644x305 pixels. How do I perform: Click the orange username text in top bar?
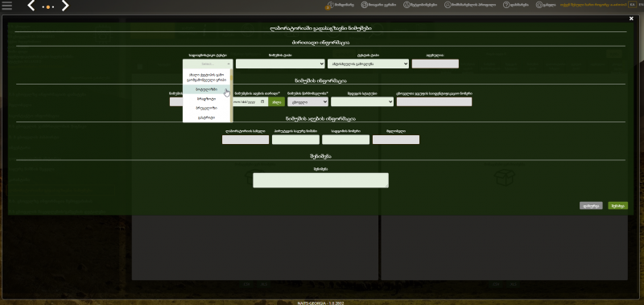593,5
